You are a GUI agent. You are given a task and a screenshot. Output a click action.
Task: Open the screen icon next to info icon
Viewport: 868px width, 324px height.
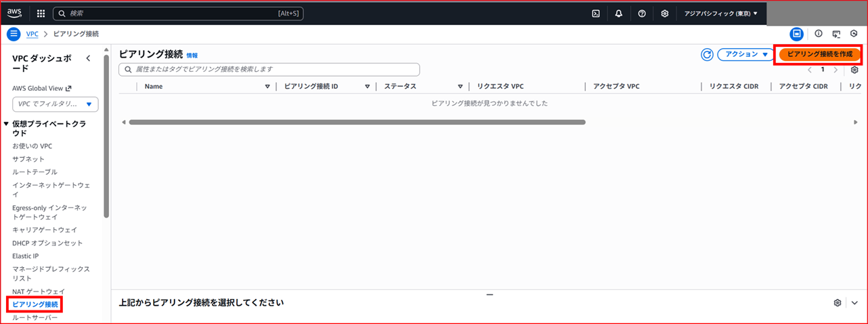pyautogui.click(x=836, y=33)
